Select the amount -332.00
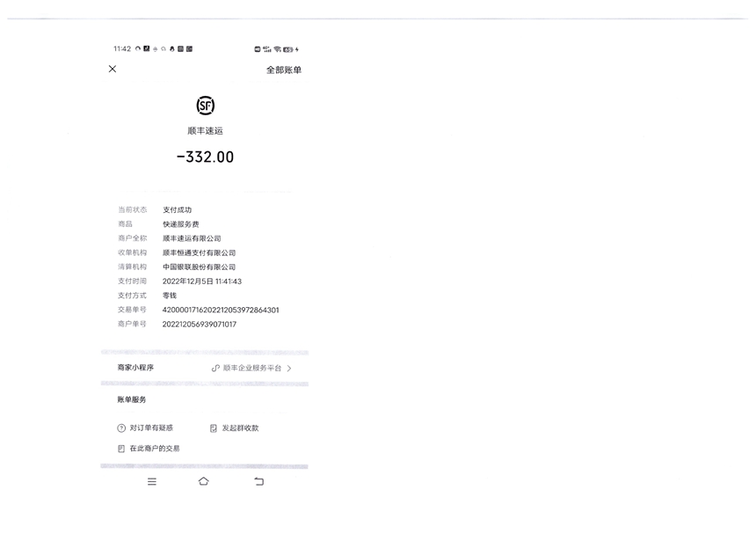 tap(206, 157)
